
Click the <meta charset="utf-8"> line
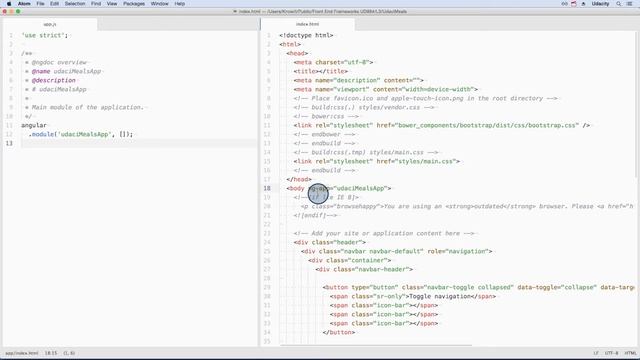333,62
